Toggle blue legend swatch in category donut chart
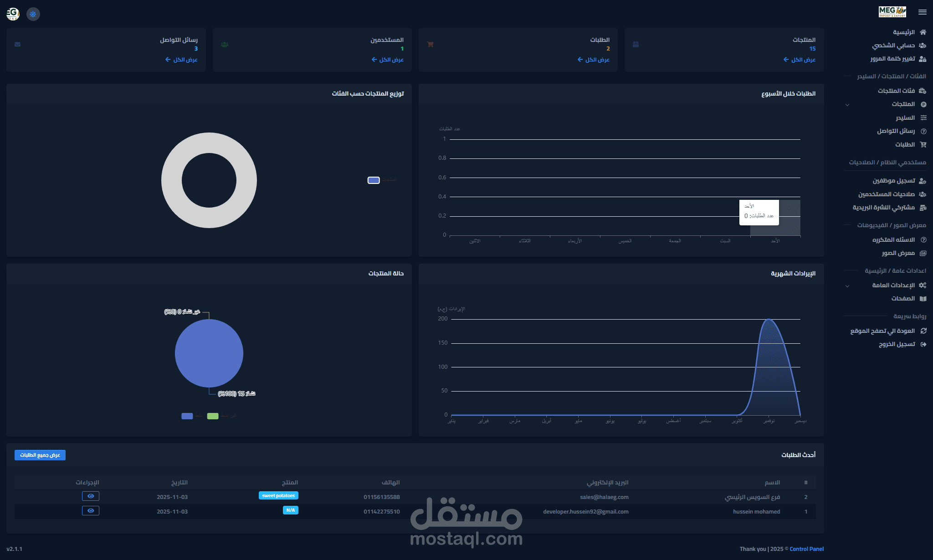 (374, 180)
